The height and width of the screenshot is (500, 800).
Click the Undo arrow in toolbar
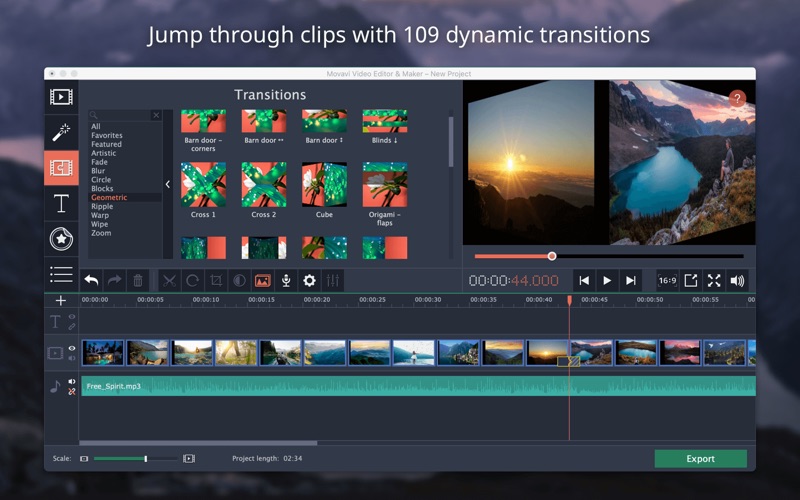pyautogui.click(x=91, y=281)
